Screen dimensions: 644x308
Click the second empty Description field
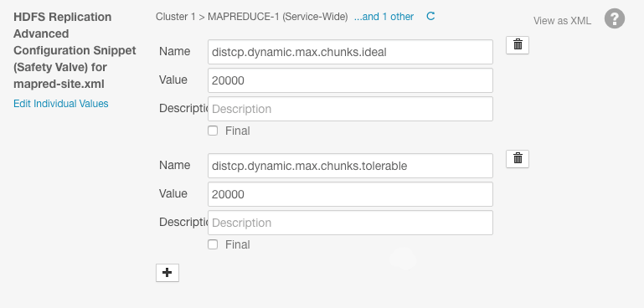pos(350,223)
